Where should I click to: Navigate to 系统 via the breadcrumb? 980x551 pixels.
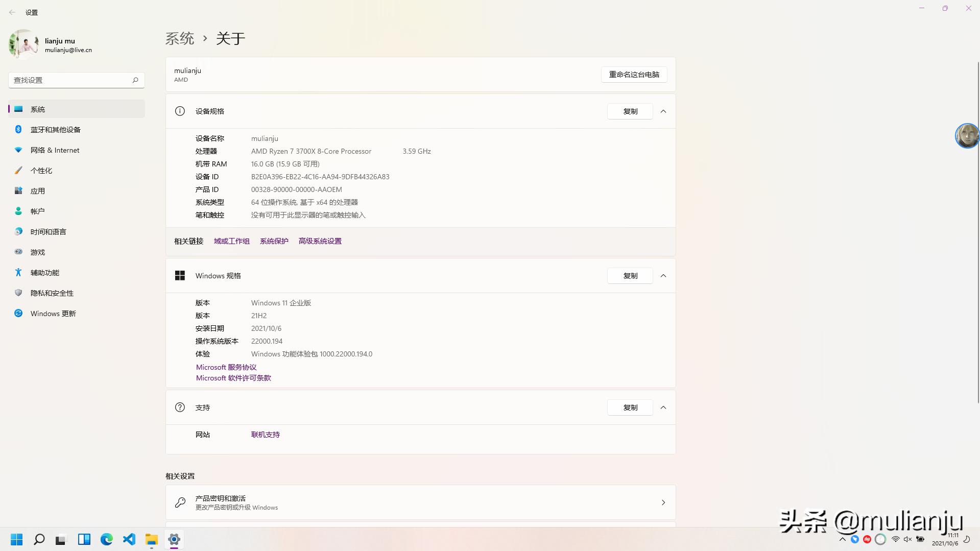tap(180, 38)
